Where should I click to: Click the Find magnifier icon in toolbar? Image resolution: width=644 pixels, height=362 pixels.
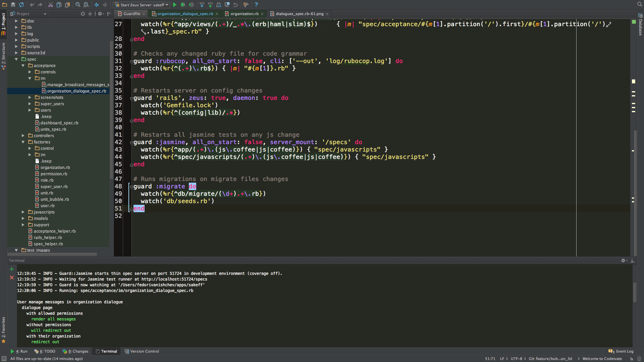(78, 5)
